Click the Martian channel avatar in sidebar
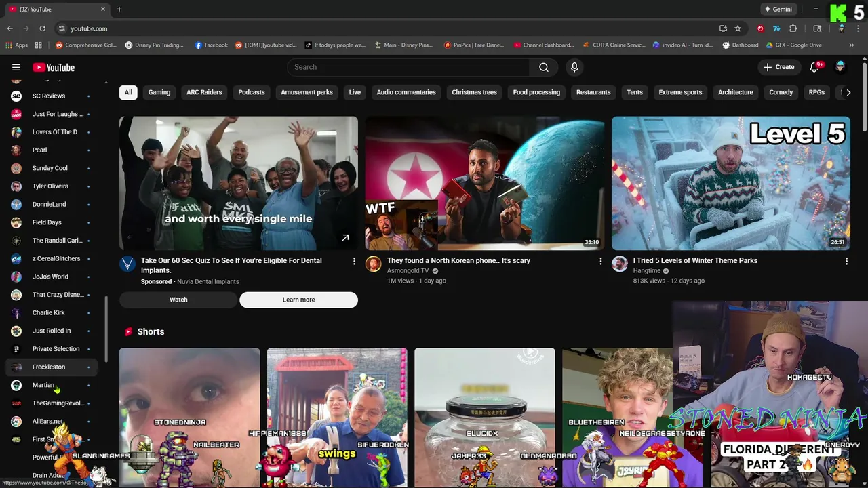Viewport: 868px width, 488px height. tap(16, 385)
